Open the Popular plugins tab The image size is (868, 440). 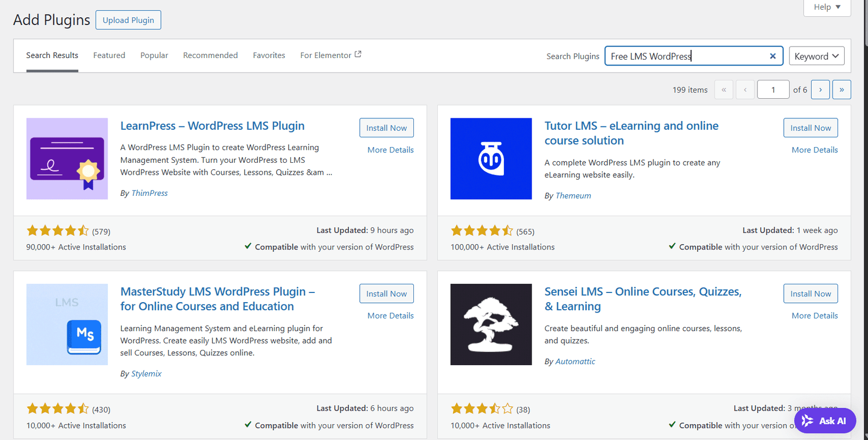154,55
